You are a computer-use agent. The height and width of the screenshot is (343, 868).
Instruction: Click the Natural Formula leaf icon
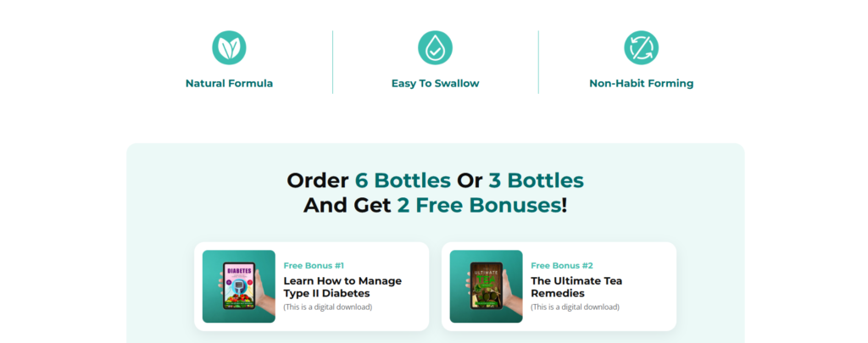(x=229, y=47)
